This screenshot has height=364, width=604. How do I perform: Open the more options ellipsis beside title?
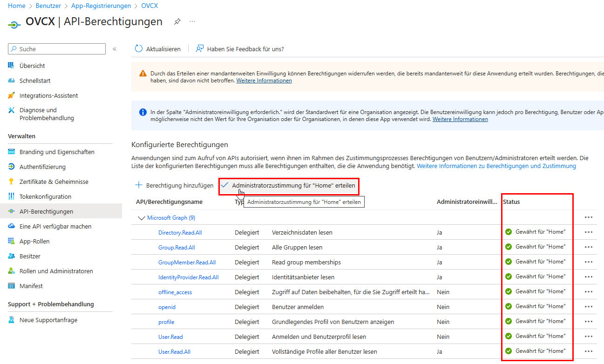[192, 22]
